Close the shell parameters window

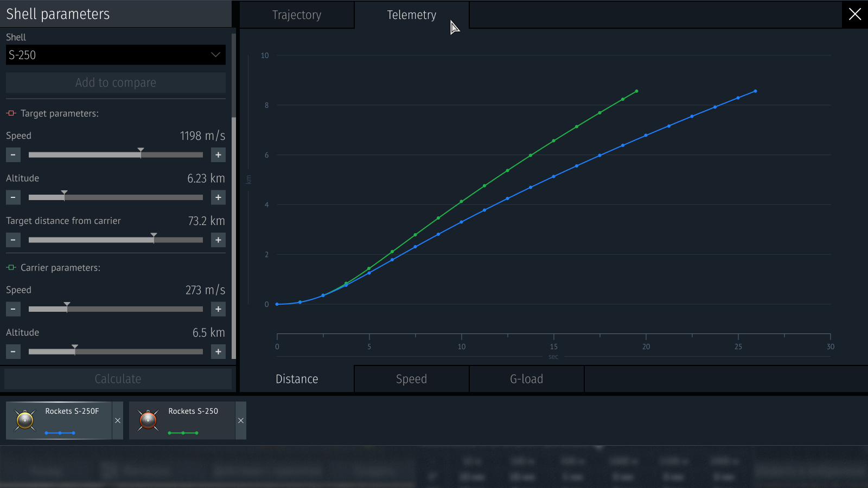[x=855, y=14]
